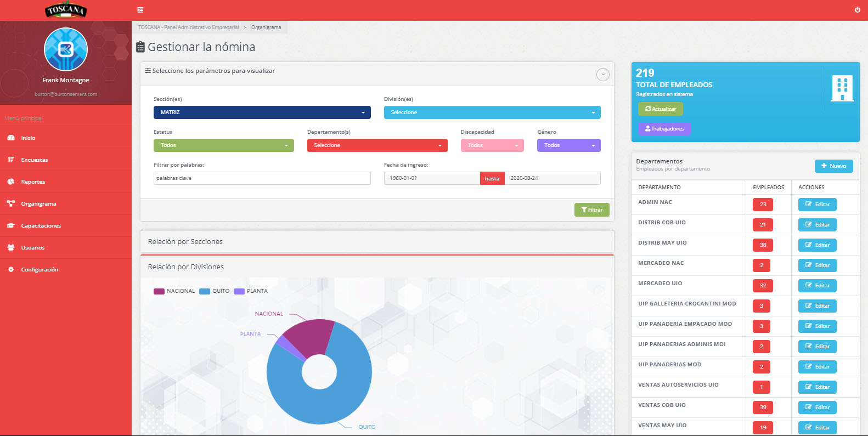Click the Actualizar refresh button

point(661,109)
